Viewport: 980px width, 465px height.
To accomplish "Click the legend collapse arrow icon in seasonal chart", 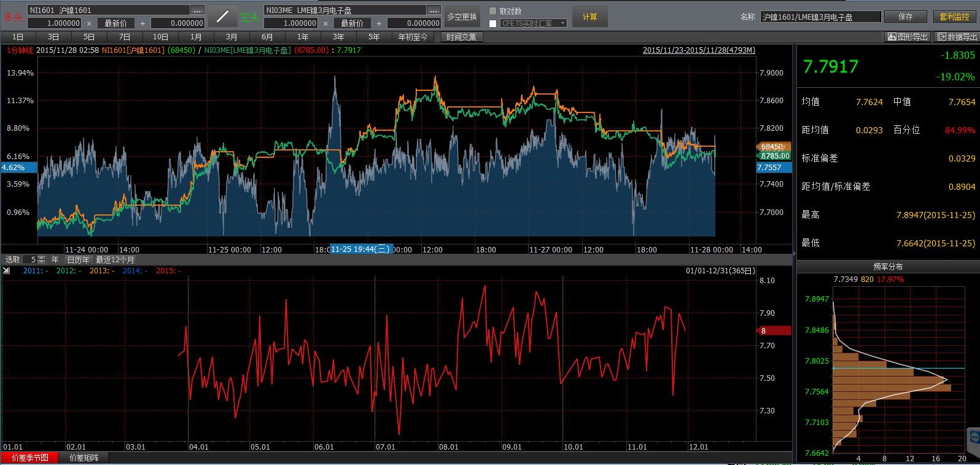I will [x=7, y=270].
